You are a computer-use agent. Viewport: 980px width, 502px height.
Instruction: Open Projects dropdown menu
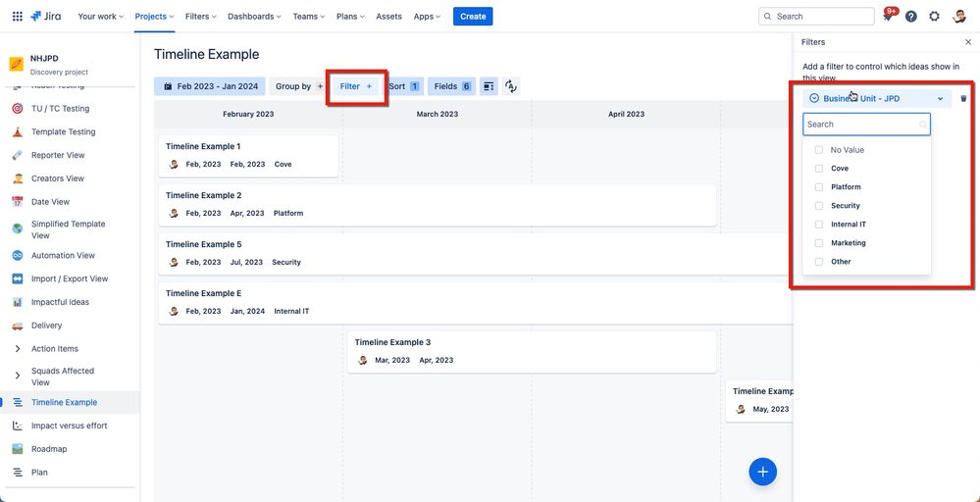pos(154,17)
